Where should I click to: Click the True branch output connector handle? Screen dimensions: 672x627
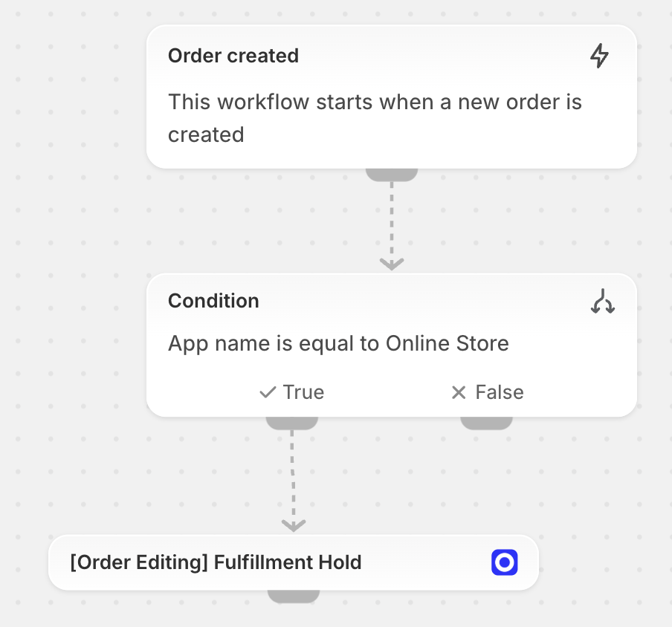pos(292,423)
